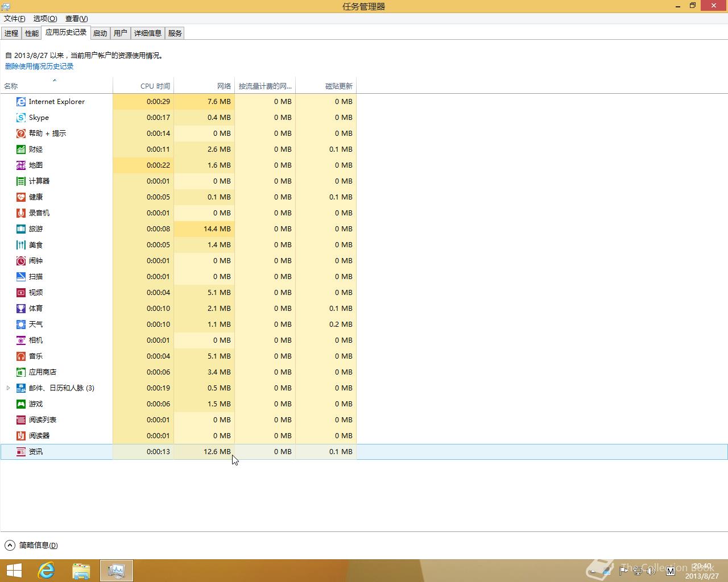Open Internet Explorer from the taskbar

[x=46, y=571]
